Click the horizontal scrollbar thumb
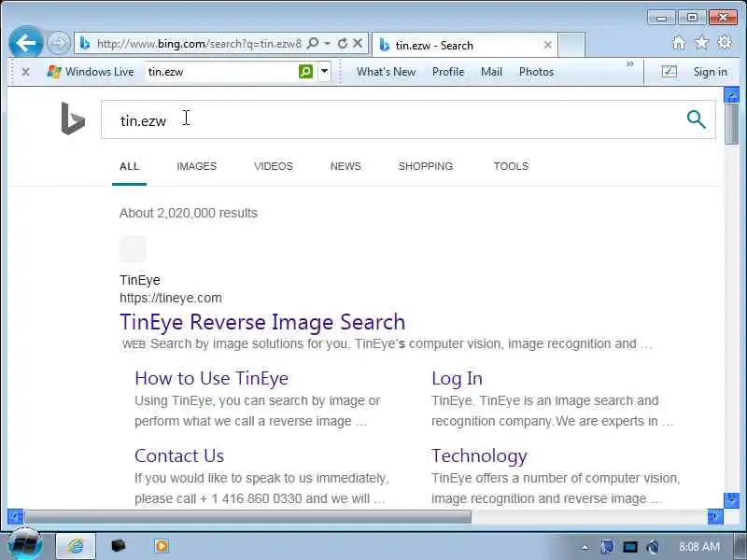 [x=247, y=516]
